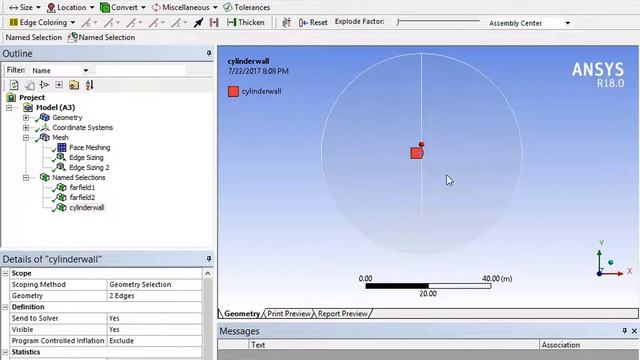Select cylinderwall named selection
The width and height of the screenshot is (640, 360).
coord(87,207)
